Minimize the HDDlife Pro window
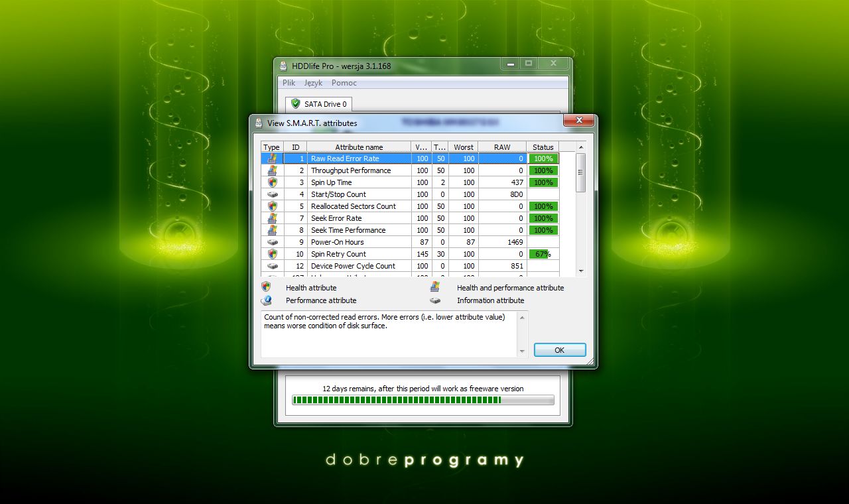This screenshot has height=504, width=849. [x=511, y=64]
